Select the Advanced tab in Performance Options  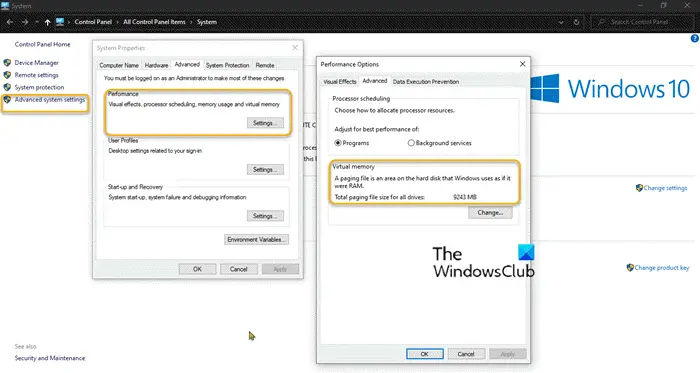pos(375,81)
